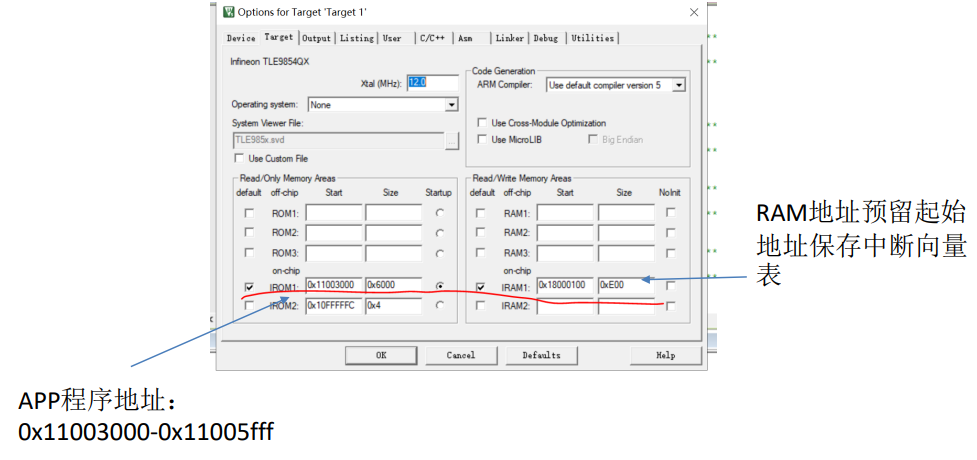Enable NoInit for RAM1

[x=670, y=213]
